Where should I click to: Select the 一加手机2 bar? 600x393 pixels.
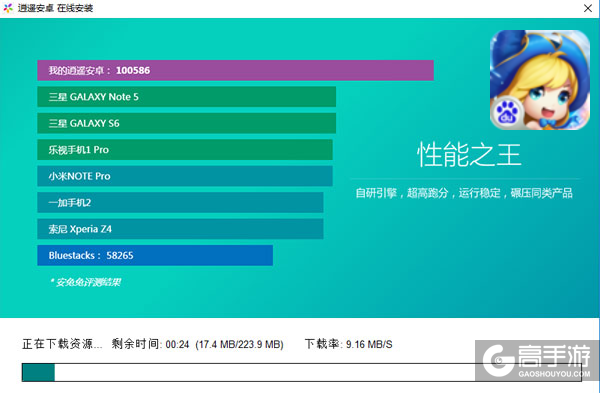coord(180,202)
